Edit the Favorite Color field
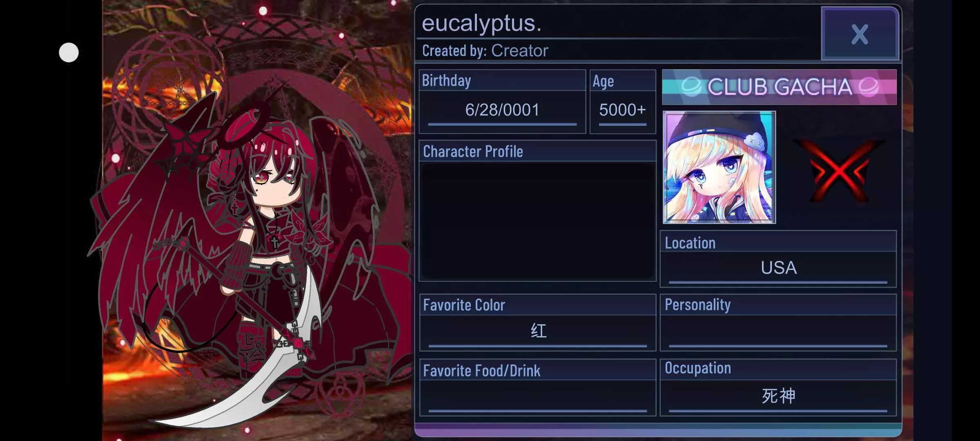Image resolution: width=980 pixels, height=441 pixels. click(538, 332)
